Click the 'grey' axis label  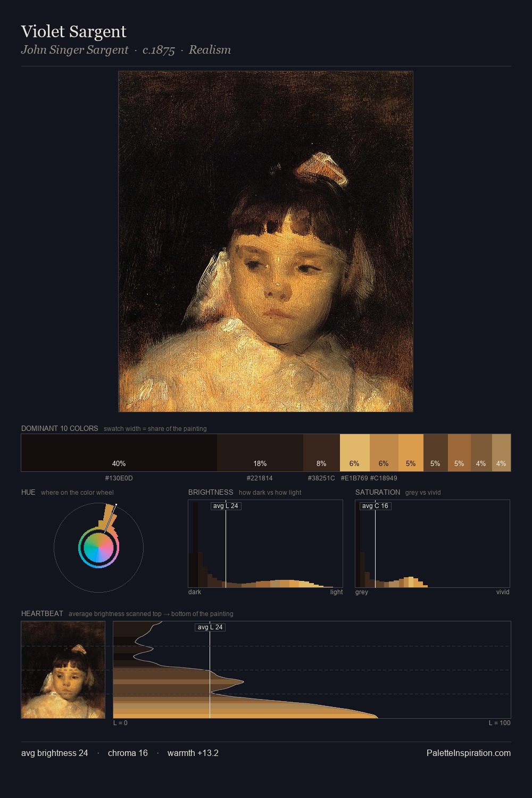[x=362, y=592]
